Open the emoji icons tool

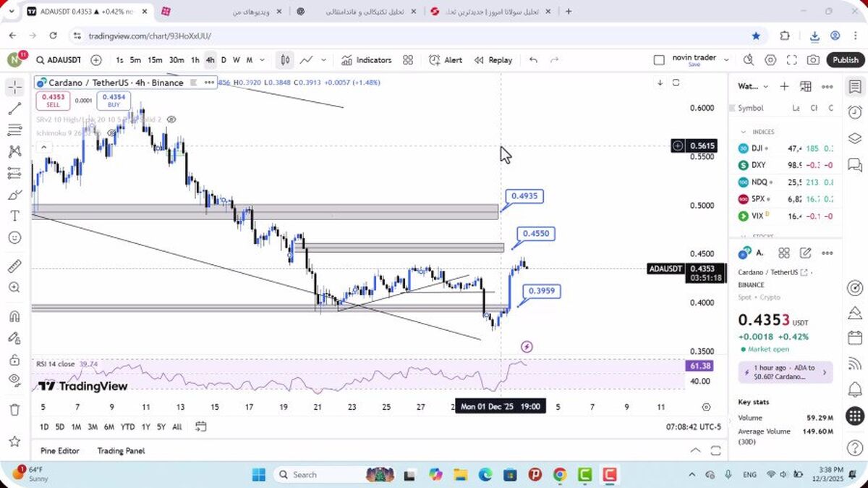(14, 237)
